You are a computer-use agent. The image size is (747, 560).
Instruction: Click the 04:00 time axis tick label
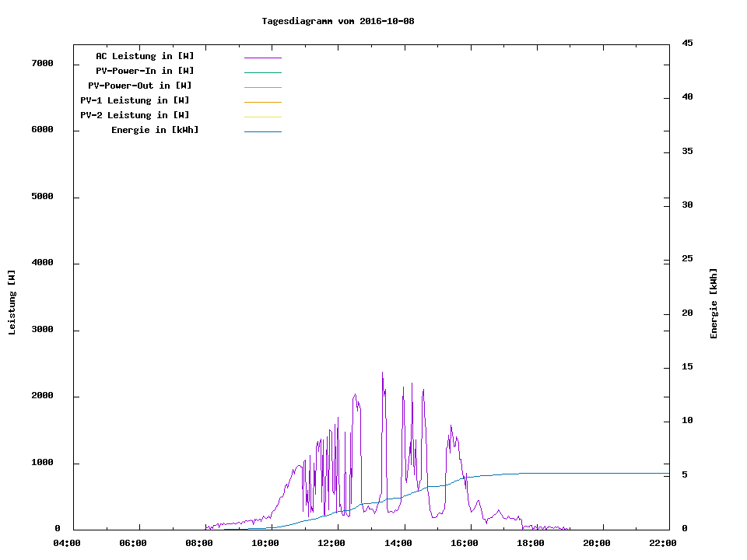66,544
